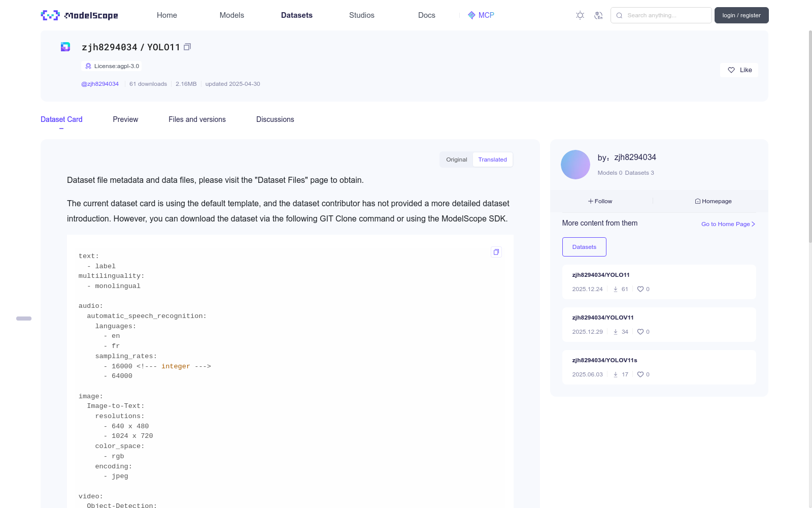Click the language switch icon
The width and height of the screenshot is (812, 508).
point(598,15)
